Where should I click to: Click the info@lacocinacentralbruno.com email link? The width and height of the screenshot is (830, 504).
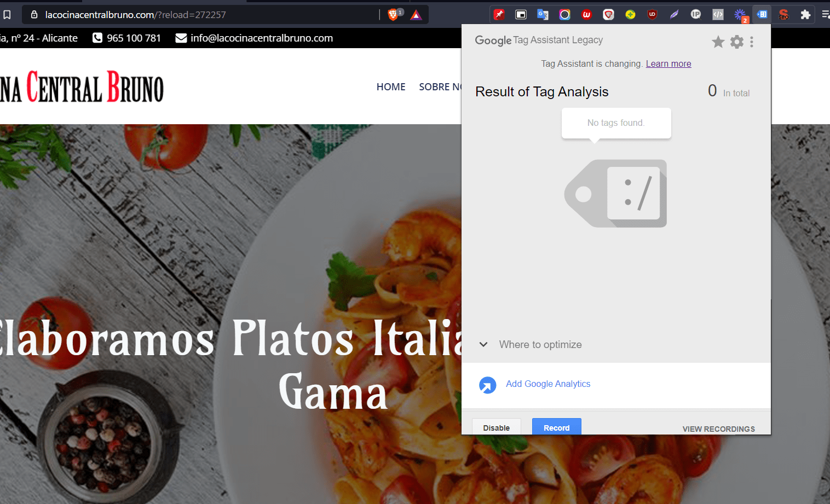(262, 38)
